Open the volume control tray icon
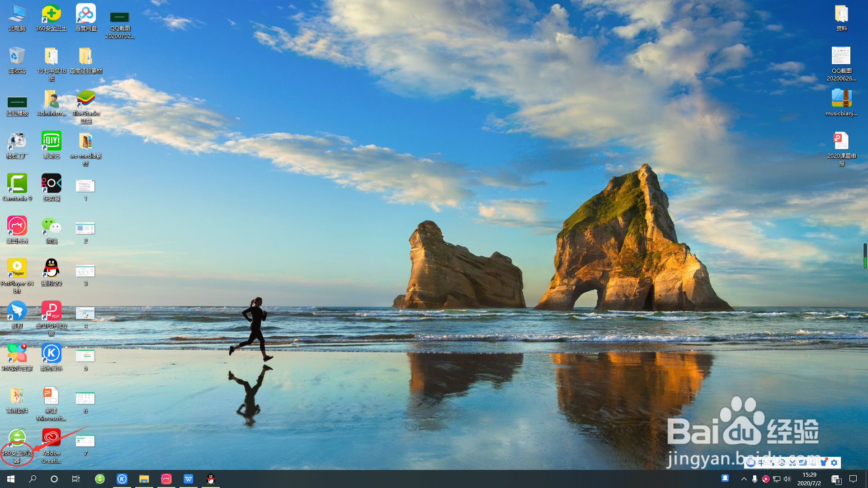Image resolution: width=868 pixels, height=488 pixels. [788, 479]
